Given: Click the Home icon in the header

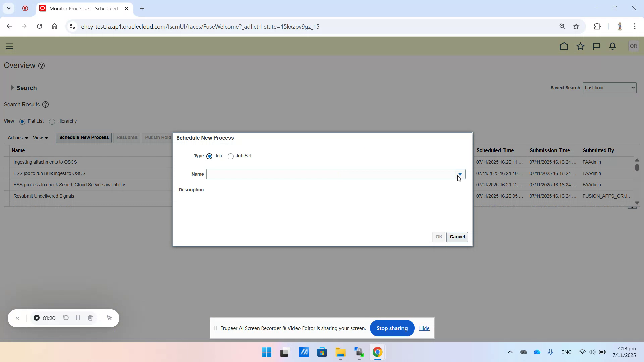Looking at the screenshot, I should 564,46.
